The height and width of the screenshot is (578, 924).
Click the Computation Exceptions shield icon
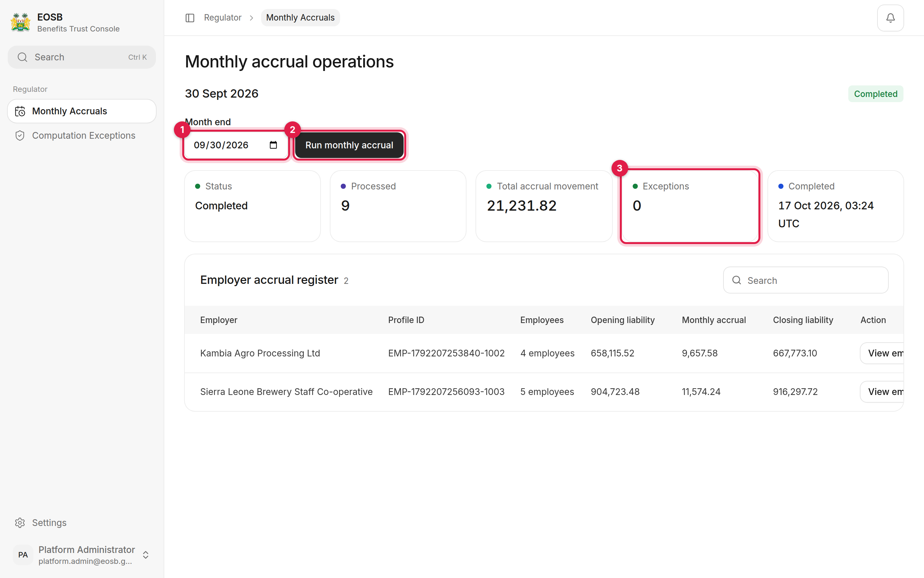20,136
